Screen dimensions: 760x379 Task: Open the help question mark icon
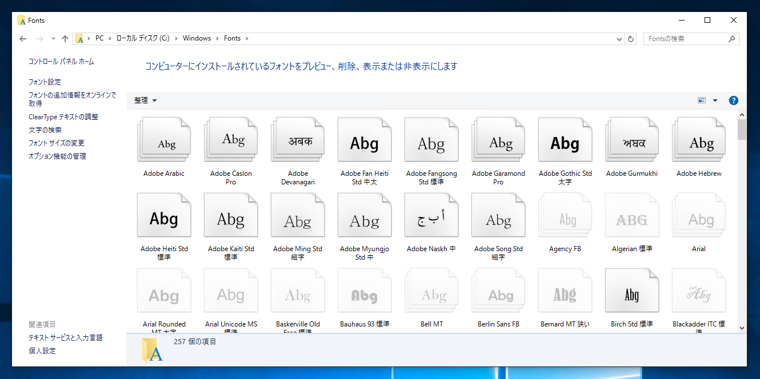coord(733,100)
